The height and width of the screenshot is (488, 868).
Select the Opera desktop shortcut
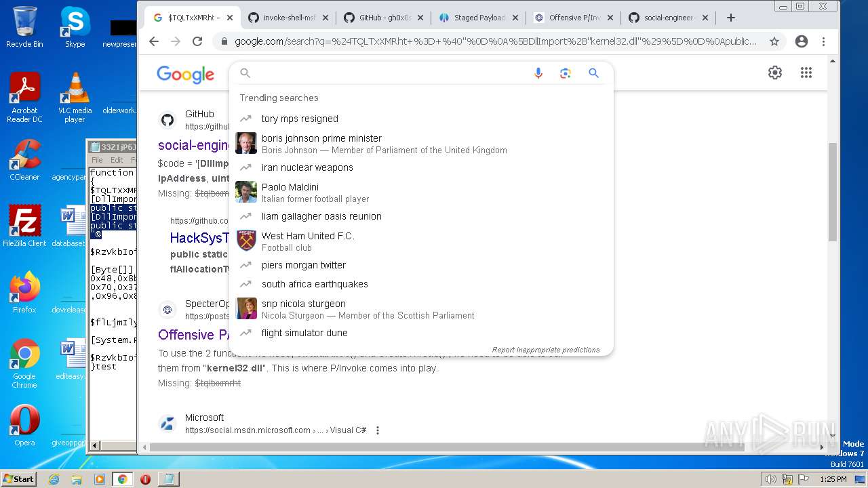[x=24, y=426]
